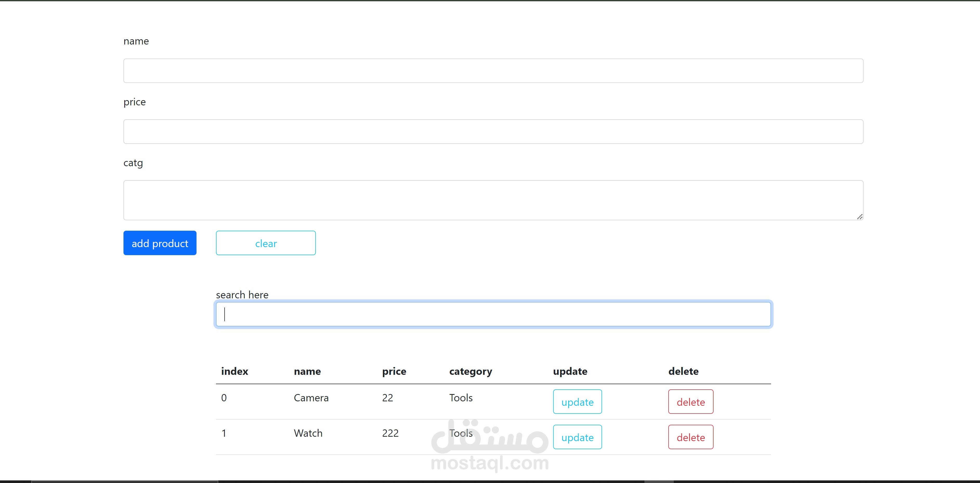Click the Tools category in Camera row
The image size is (980, 483).
tap(461, 398)
